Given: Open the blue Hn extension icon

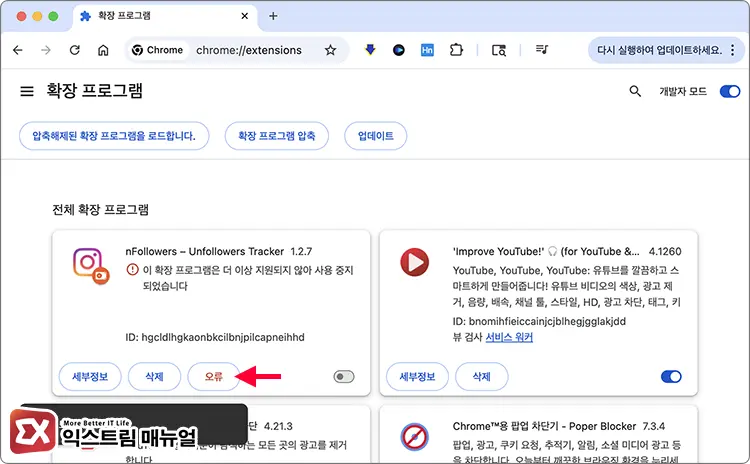Looking at the screenshot, I should click(x=427, y=50).
